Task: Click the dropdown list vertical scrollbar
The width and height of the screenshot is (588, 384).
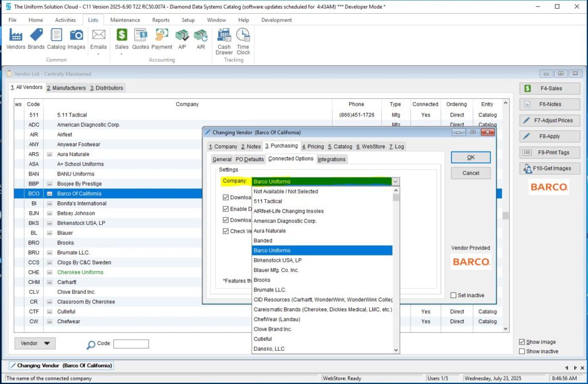Action: (x=396, y=270)
